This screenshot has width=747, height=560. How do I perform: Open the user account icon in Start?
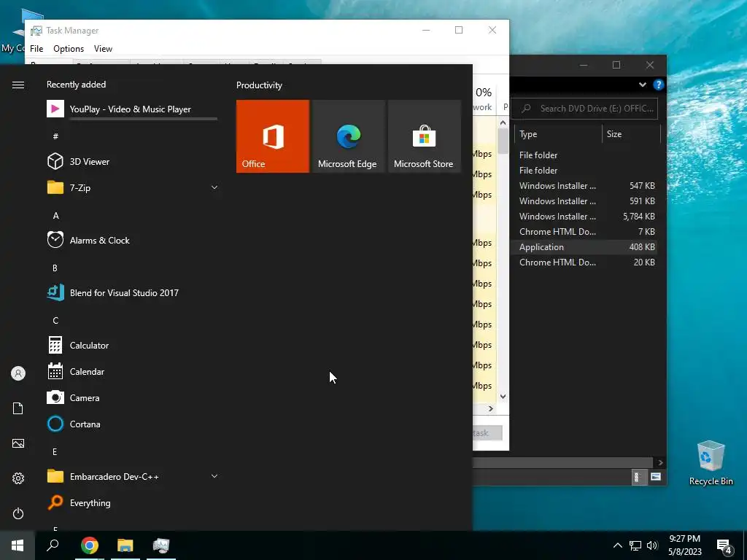18,373
